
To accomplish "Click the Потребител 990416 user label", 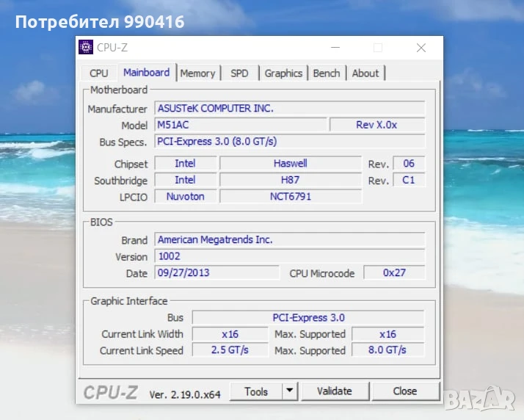I will [100, 22].
